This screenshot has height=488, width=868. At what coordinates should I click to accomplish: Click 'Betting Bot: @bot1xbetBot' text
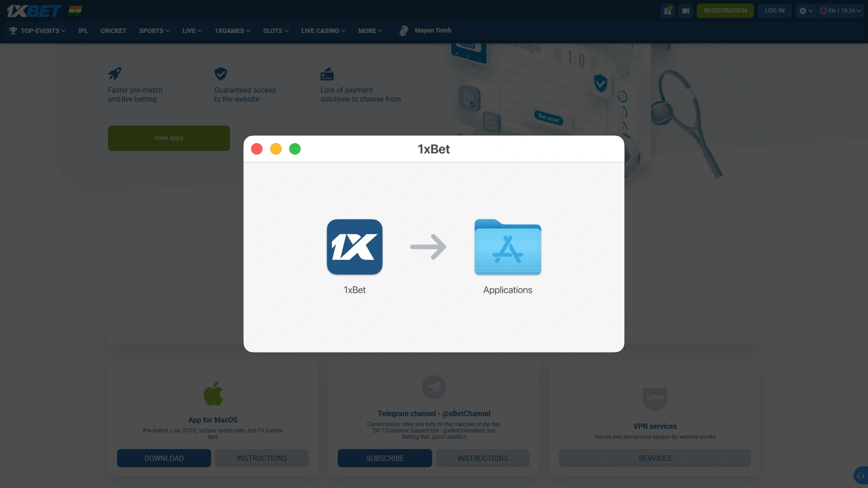click(434, 437)
